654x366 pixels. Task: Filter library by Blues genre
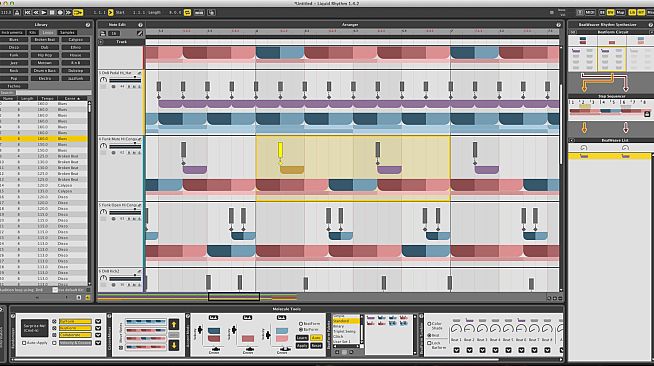tap(14, 40)
